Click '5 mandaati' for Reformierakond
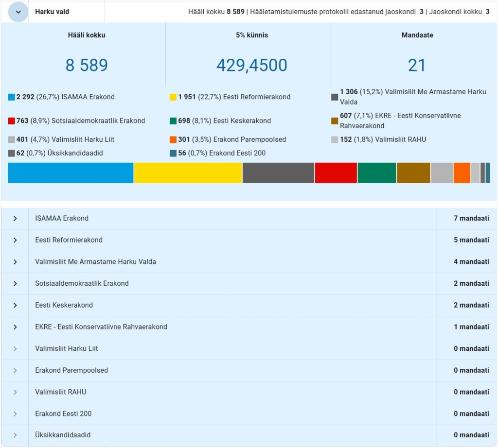This screenshot has height=448, width=498. (471, 240)
